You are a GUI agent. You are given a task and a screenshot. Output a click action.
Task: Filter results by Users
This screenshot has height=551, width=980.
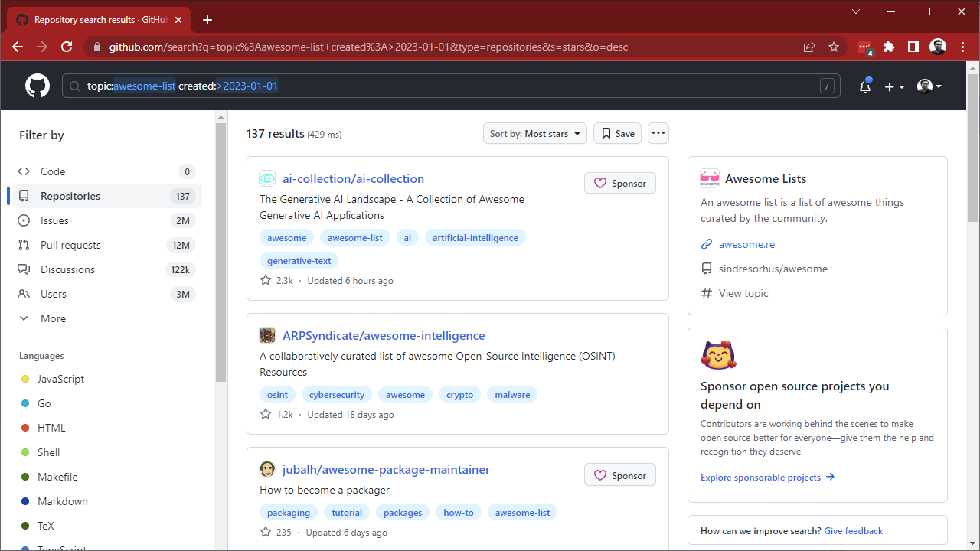click(x=107, y=294)
